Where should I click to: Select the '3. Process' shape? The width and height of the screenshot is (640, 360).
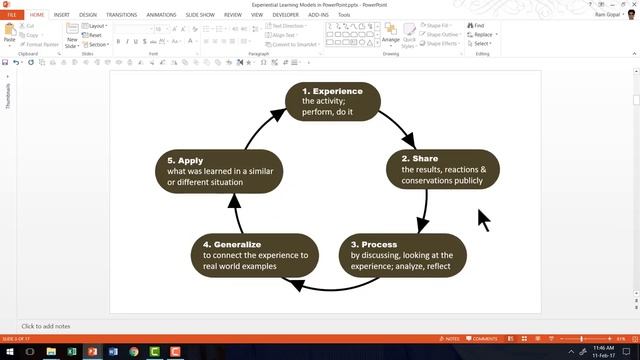(x=402, y=256)
